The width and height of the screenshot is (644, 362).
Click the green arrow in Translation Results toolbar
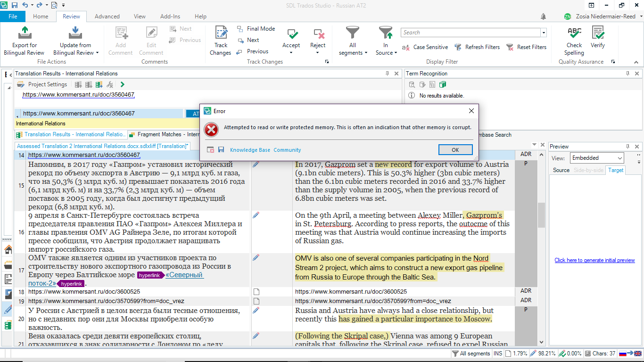pos(123,84)
